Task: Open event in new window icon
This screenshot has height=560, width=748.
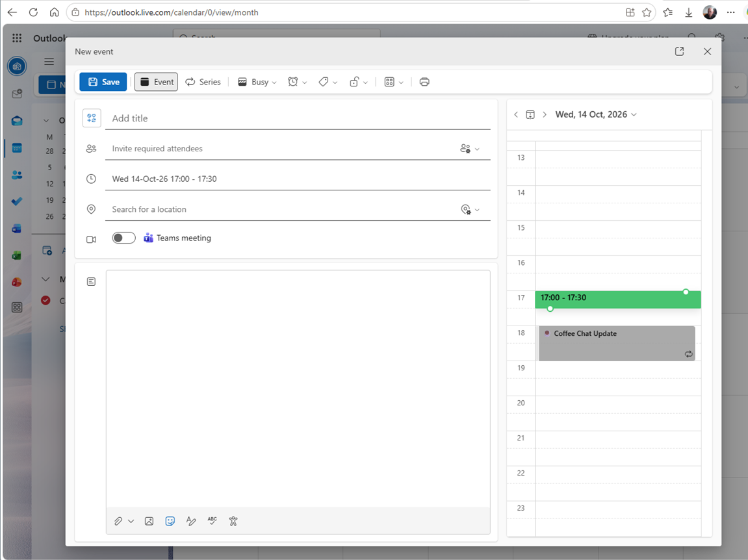Action: (x=679, y=51)
